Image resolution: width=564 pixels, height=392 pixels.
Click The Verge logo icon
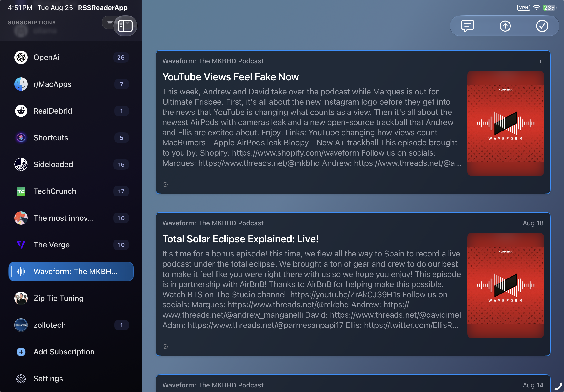pos(21,245)
